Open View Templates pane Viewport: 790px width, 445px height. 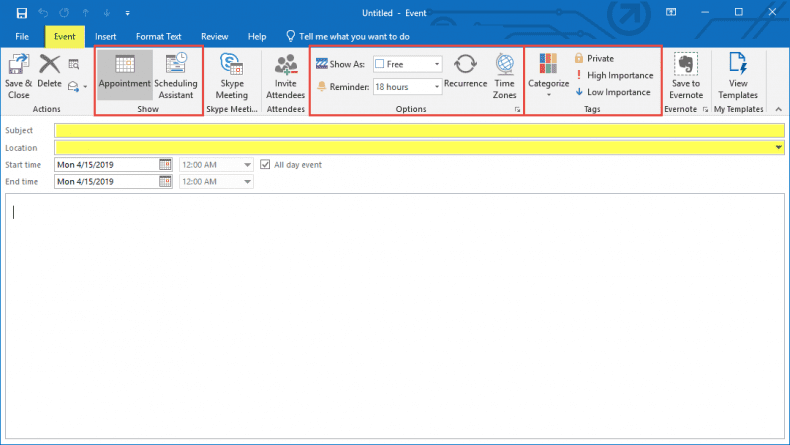[x=738, y=75]
